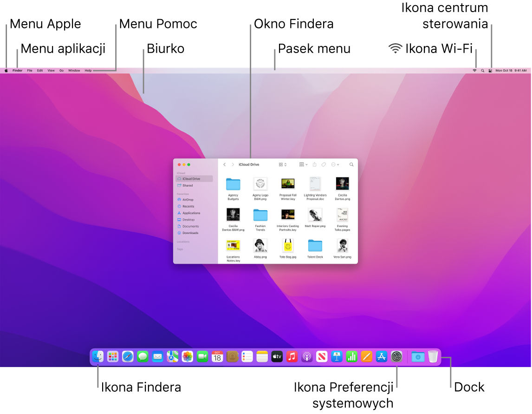This screenshot has height=414, width=532.
Task: Open FaceTime from the Dock
Action: [202, 356]
